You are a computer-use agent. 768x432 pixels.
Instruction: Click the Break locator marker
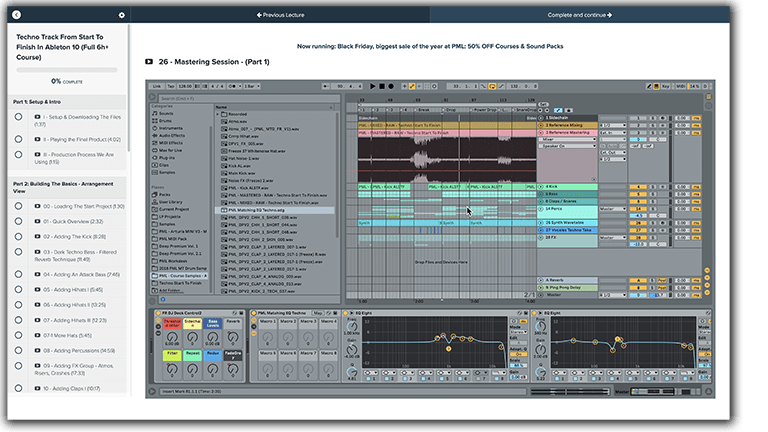[423, 110]
